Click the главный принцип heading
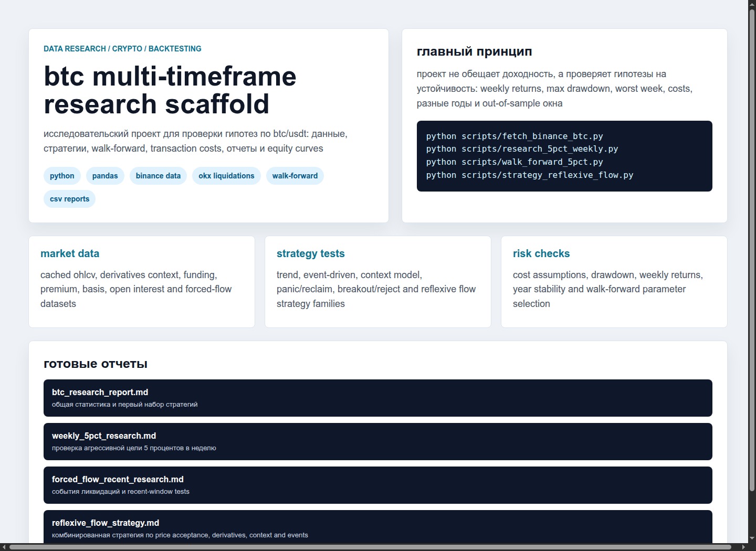 tap(475, 51)
